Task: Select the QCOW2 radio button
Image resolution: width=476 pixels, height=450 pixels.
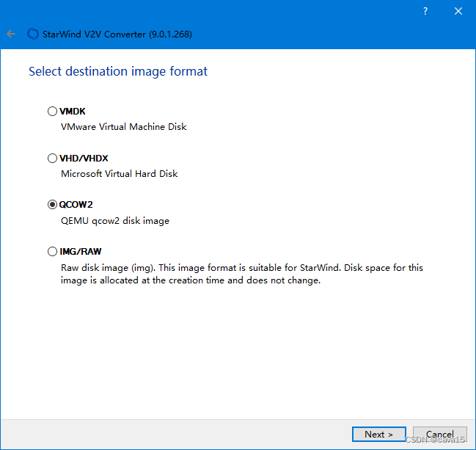Action: (x=52, y=205)
